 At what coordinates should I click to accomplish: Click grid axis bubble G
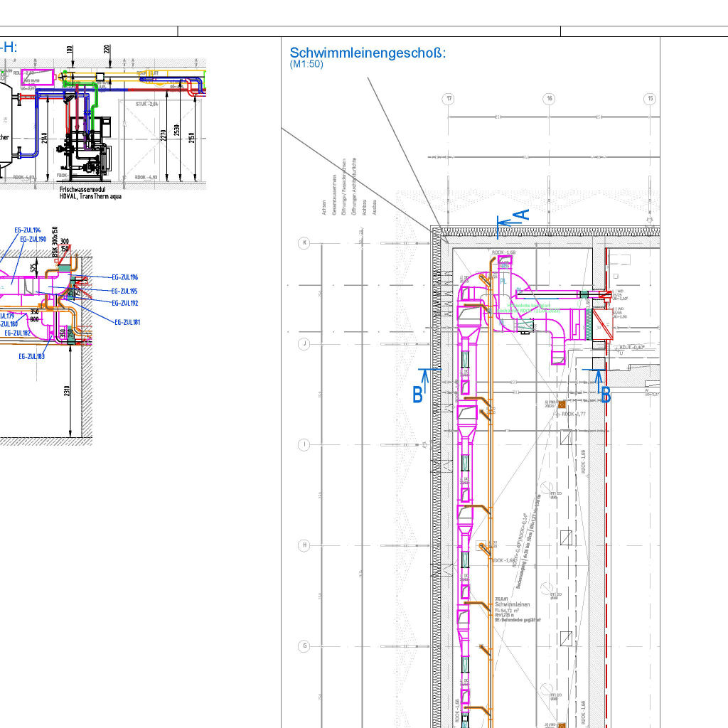pyautogui.click(x=304, y=646)
